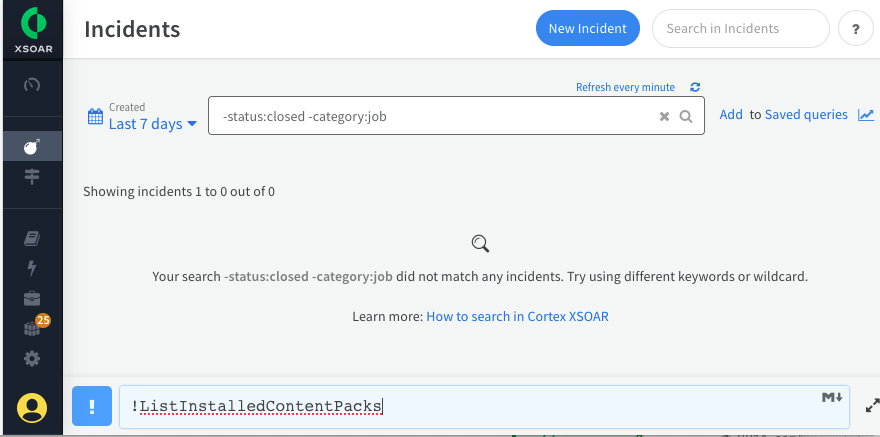Show the incidents chart view icon
The width and height of the screenshot is (880, 437).
[866, 115]
